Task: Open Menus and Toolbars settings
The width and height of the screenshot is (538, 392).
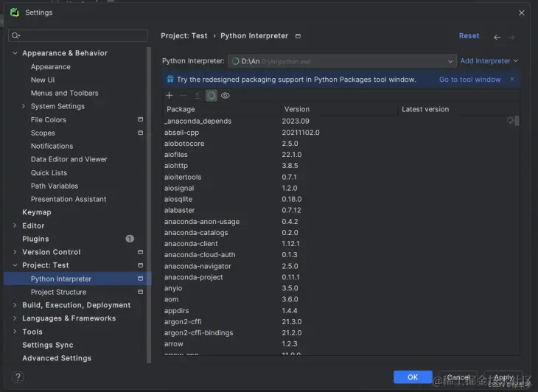Action: click(x=65, y=93)
